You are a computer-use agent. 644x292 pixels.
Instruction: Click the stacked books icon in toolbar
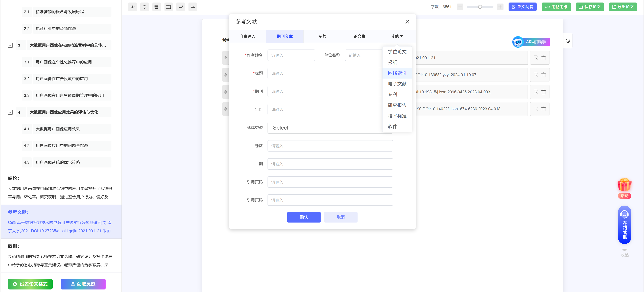click(156, 7)
